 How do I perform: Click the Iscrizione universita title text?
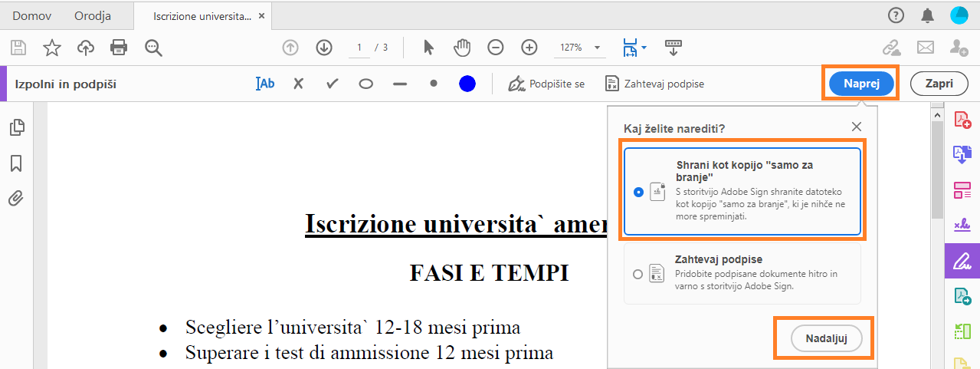click(x=456, y=223)
